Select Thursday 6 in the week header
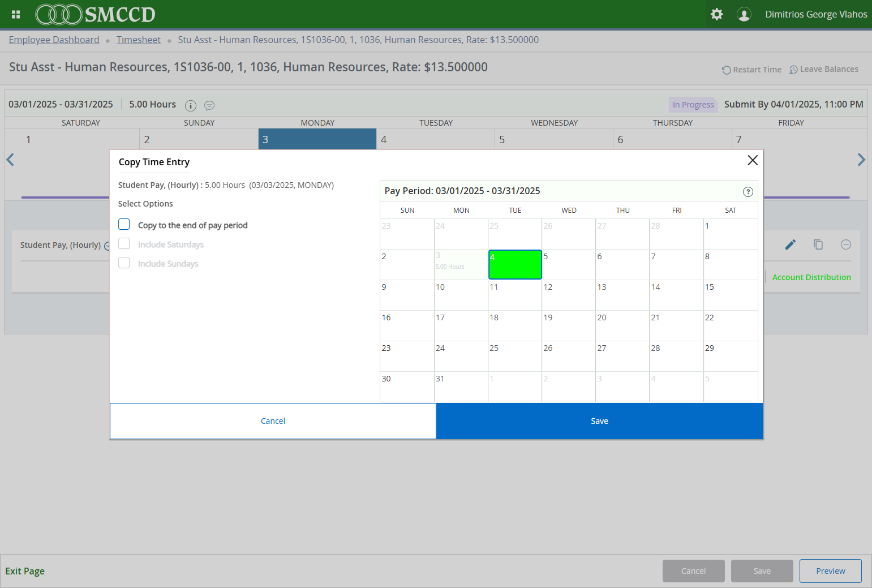 tap(672, 139)
